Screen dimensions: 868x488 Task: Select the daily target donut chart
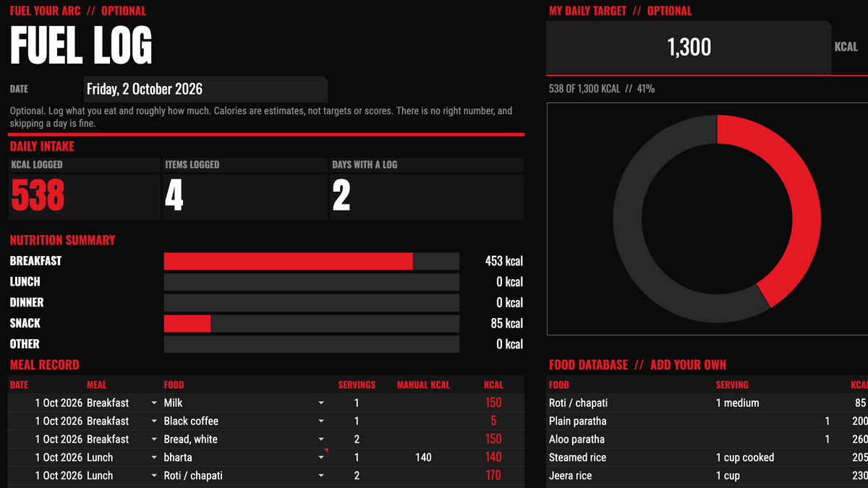coord(717,219)
